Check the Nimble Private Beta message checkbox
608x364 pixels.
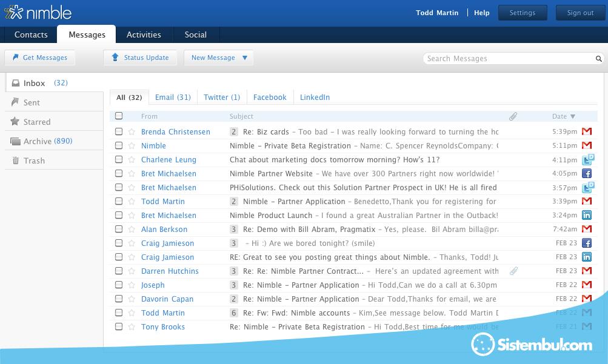(119, 145)
